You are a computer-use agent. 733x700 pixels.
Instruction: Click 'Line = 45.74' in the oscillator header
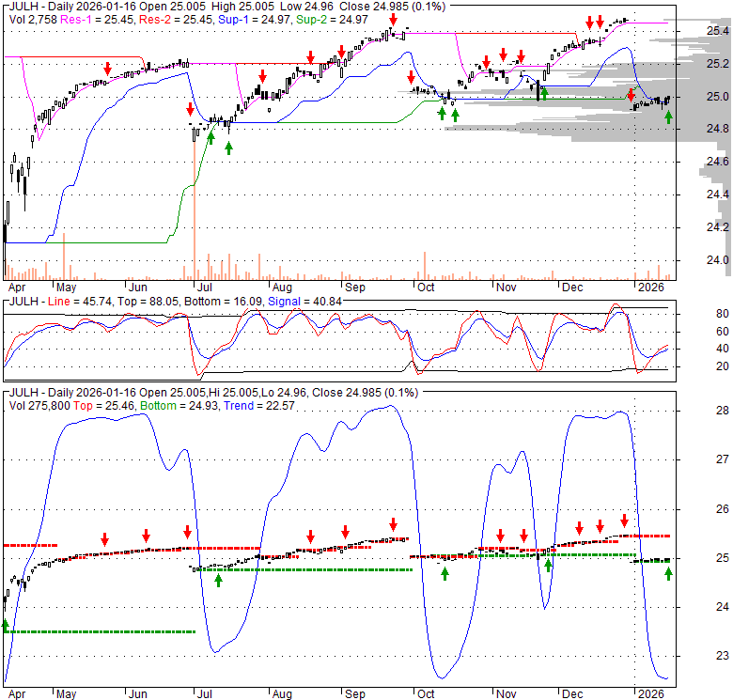pyautogui.click(x=80, y=302)
